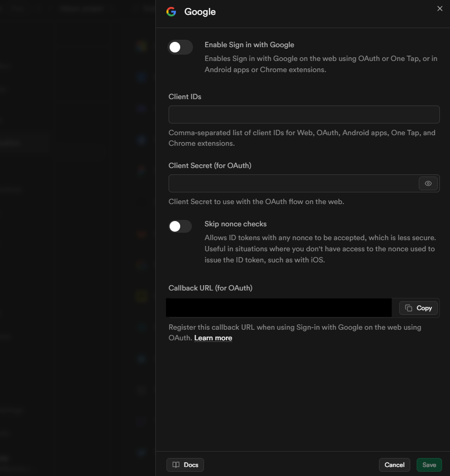Screen dimensions: 450x476
Task: Click the Skip nonce checks label
Action: tap(235, 224)
